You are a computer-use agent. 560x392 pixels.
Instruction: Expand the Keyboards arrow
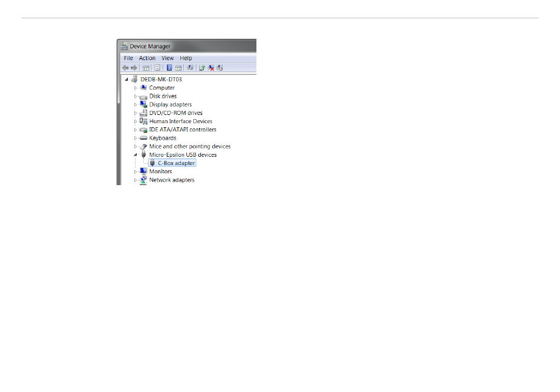pos(136,138)
